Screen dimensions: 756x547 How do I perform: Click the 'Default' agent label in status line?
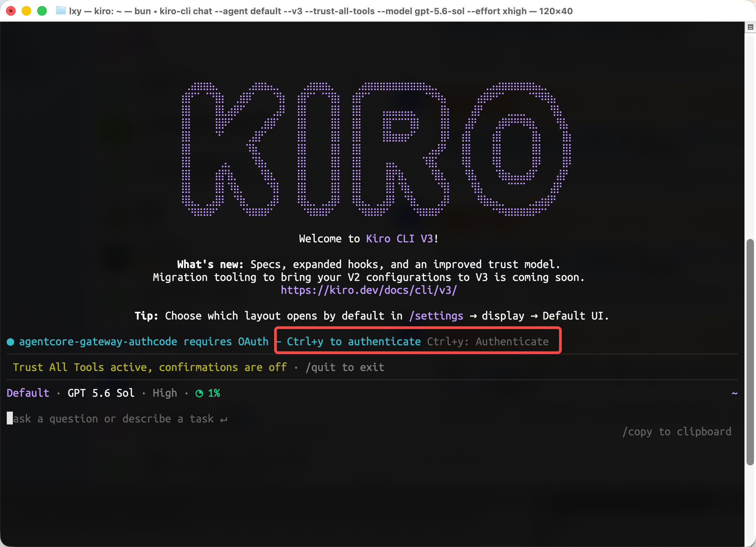(28, 393)
